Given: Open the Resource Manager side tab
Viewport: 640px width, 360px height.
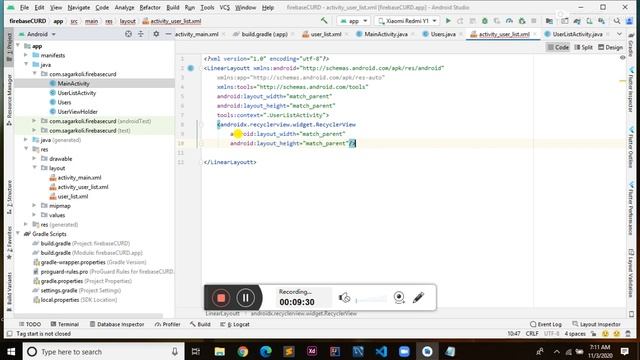Looking at the screenshot, I should [9, 99].
